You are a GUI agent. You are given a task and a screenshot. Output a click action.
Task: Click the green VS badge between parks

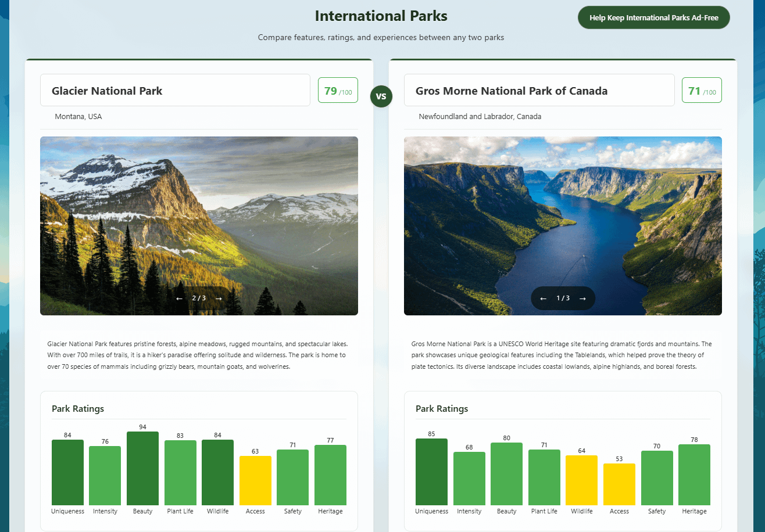381,96
